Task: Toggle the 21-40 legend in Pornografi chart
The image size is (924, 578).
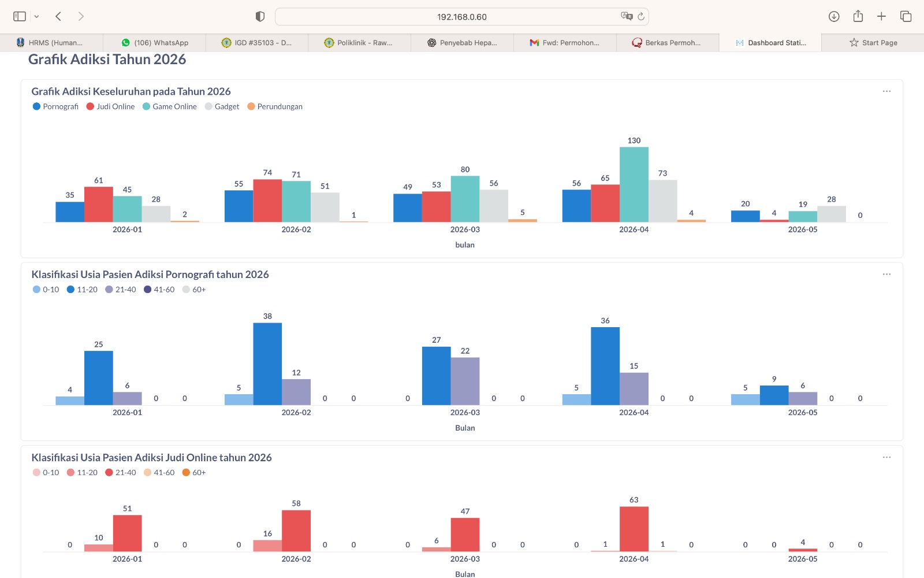Action: point(121,290)
